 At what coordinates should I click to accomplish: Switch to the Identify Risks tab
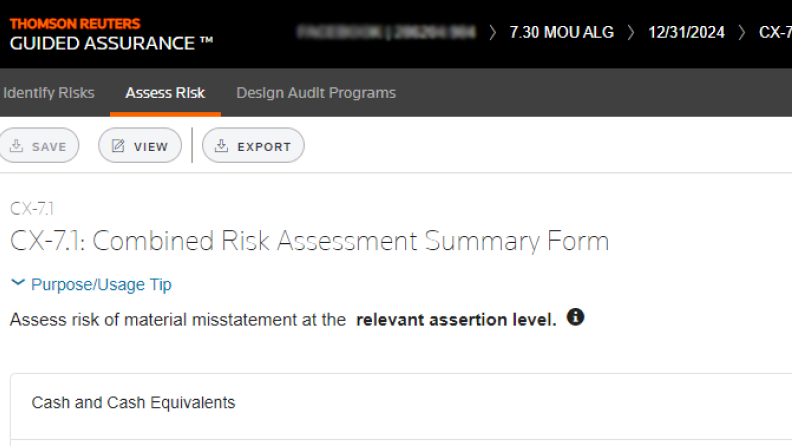click(x=48, y=93)
